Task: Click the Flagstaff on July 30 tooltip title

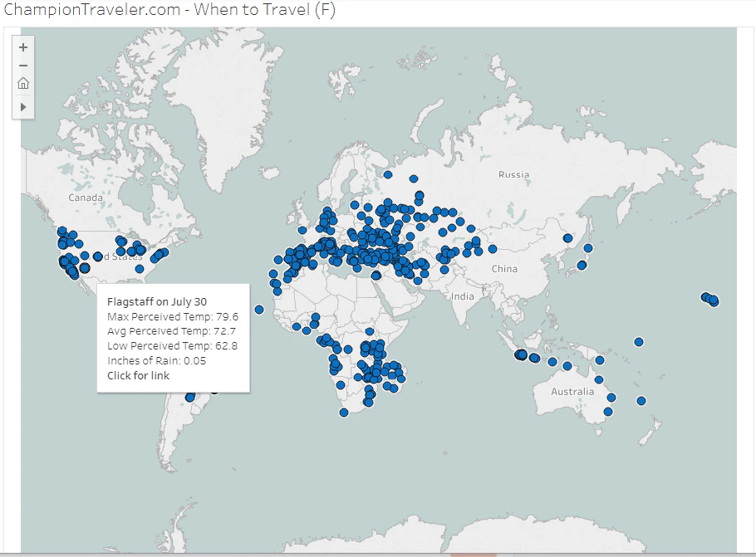Action: (x=157, y=301)
